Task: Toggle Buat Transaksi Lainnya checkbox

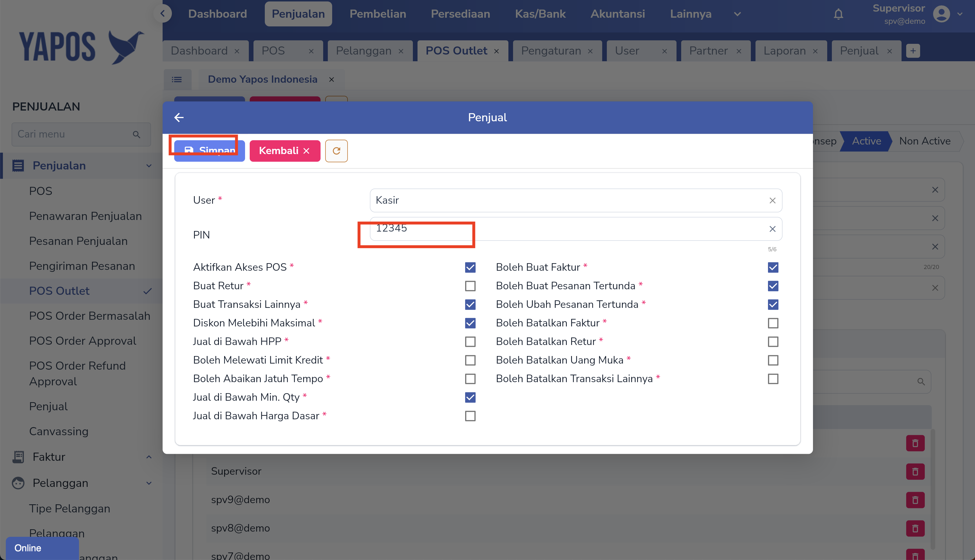Action: point(470,305)
